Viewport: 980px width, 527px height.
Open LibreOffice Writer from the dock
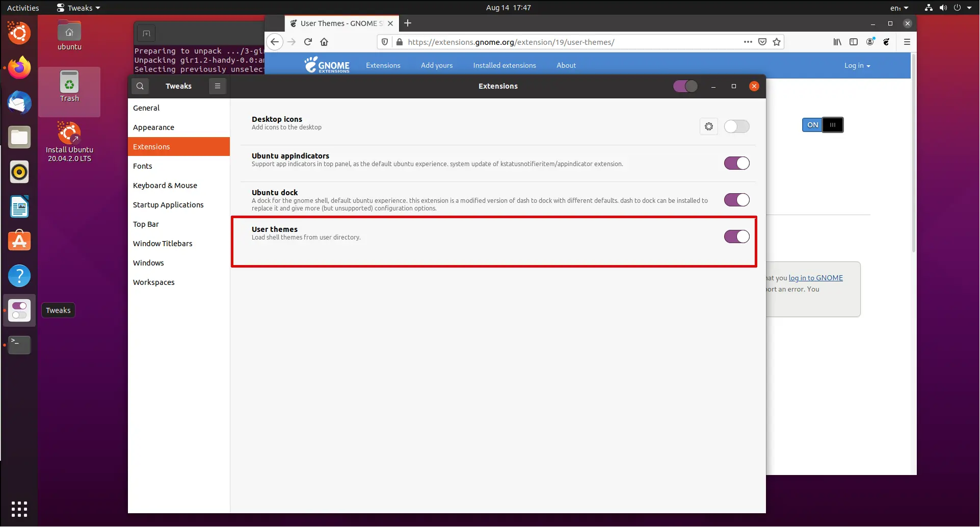[x=19, y=206]
